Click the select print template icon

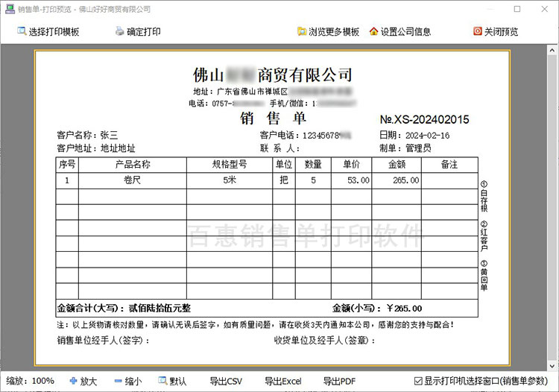pos(22,31)
